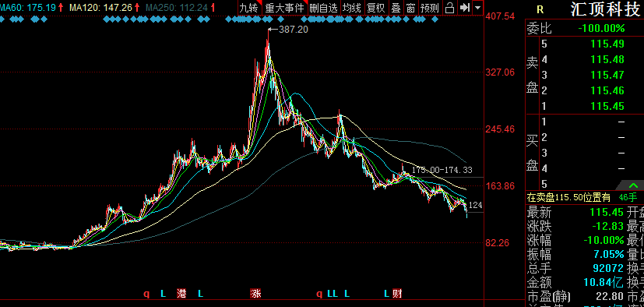Viewport: 644px width, 307px height.
Task: Select sell level 1 price 115.45
Action: 585,106
